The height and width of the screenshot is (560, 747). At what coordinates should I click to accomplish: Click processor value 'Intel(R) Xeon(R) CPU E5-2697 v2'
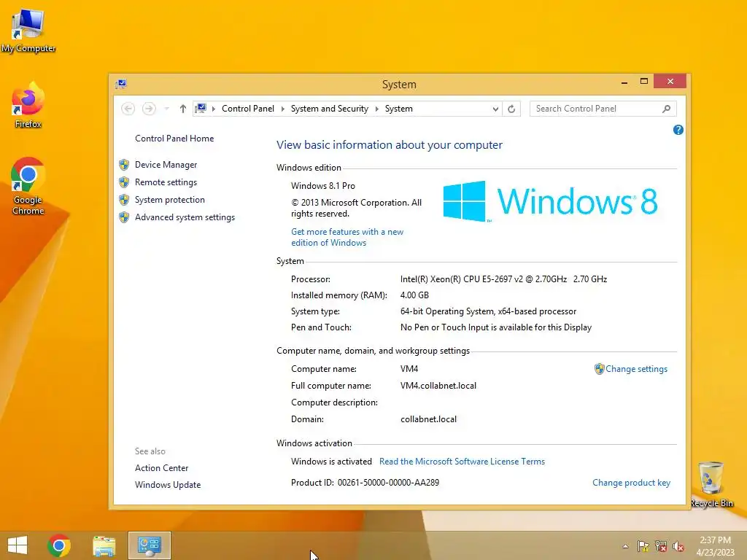(462, 279)
